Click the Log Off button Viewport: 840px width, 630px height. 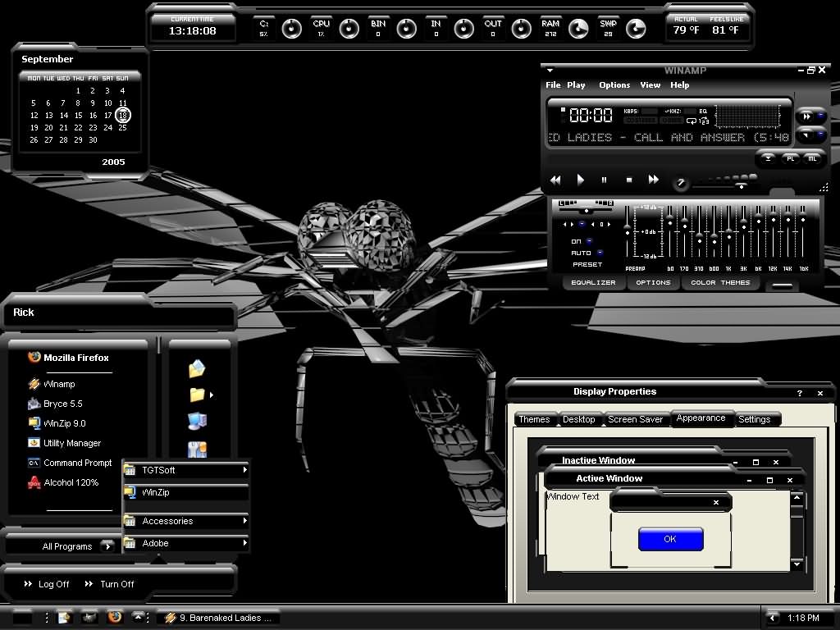point(47,584)
